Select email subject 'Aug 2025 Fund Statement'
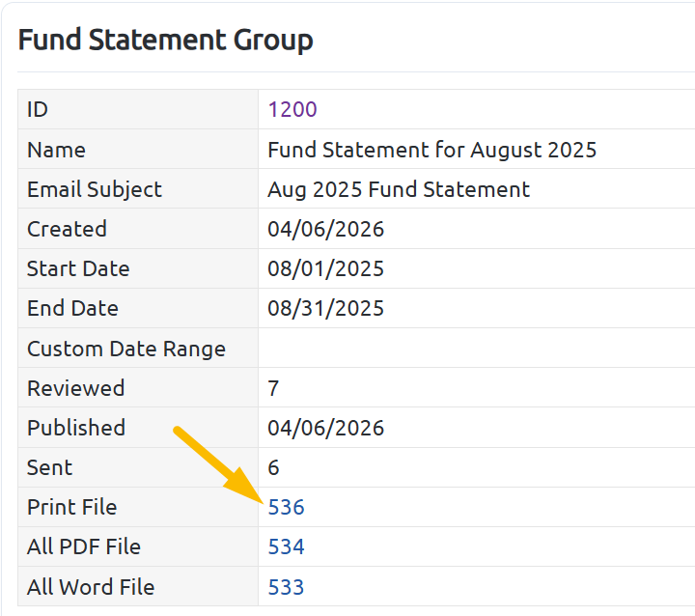Image resolution: width=695 pixels, height=616 pixels. (x=399, y=189)
